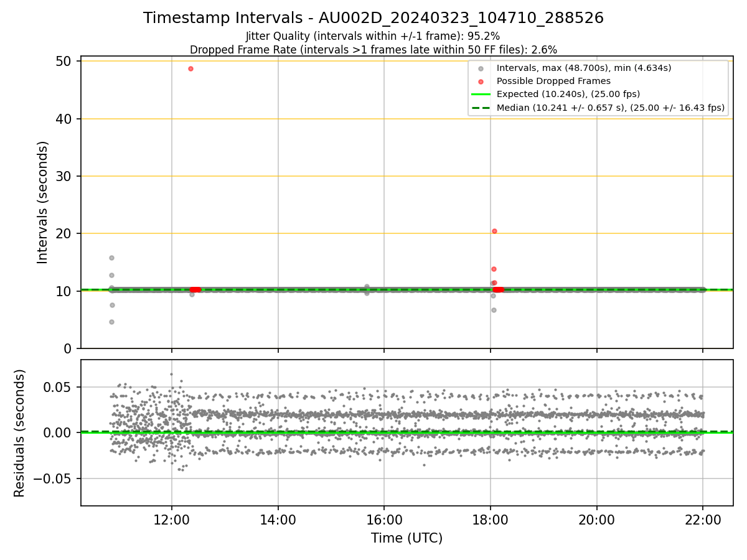Click the "16:00" x-axis tick label
Screen dimensions: 747x560
tap(384, 519)
